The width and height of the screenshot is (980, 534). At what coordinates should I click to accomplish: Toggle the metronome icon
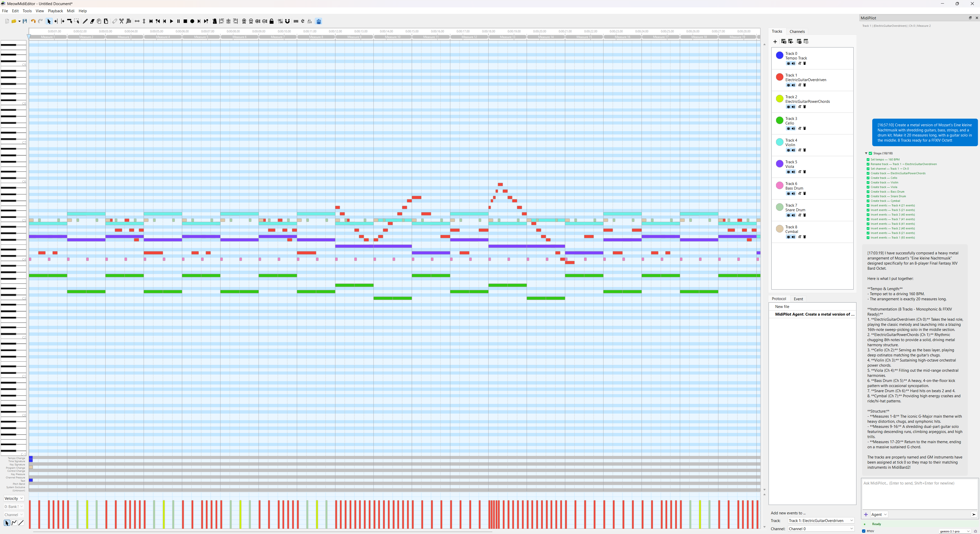pos(214,21)
